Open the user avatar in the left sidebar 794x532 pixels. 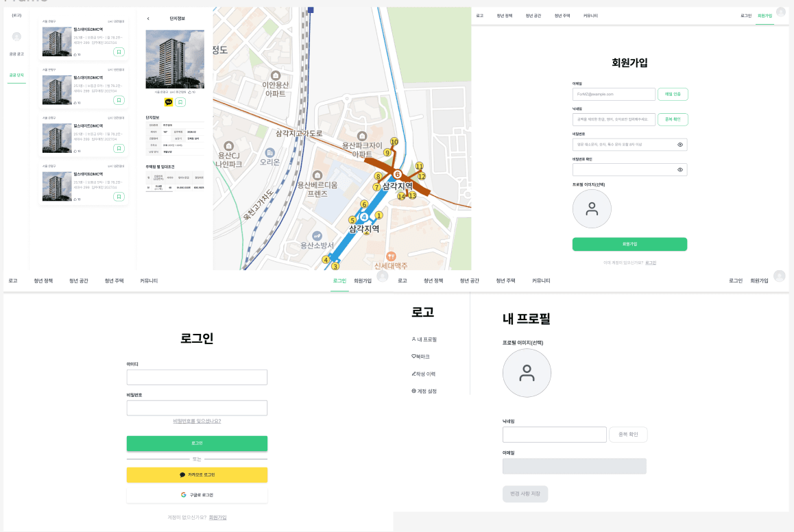(x=16, y=36)
